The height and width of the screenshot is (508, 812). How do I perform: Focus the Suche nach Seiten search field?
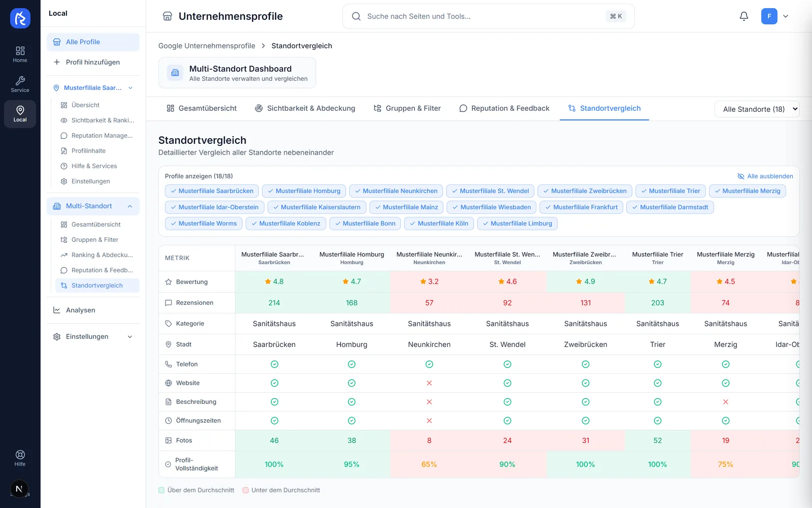pos(488,16)
